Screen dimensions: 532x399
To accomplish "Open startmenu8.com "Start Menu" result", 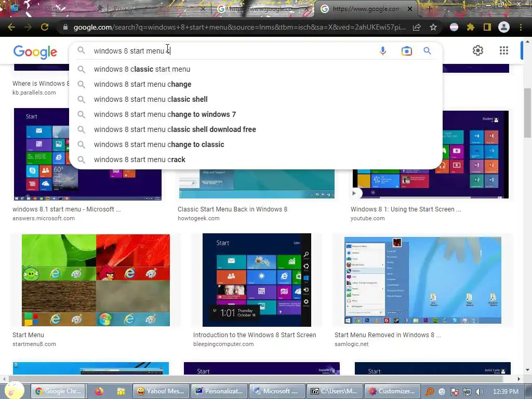I will (x=28, y=335).
